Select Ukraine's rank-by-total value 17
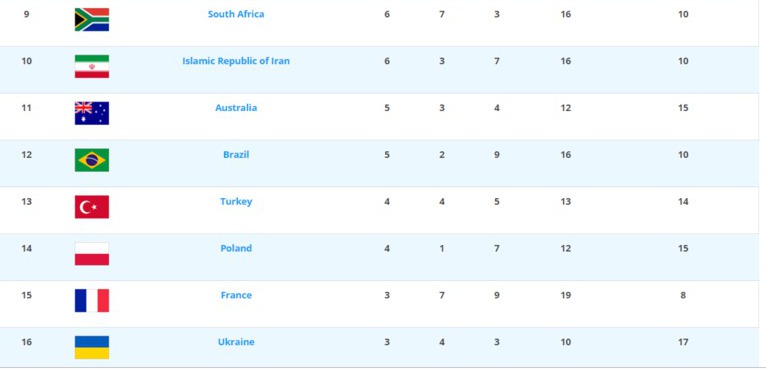 click(683, 342)
